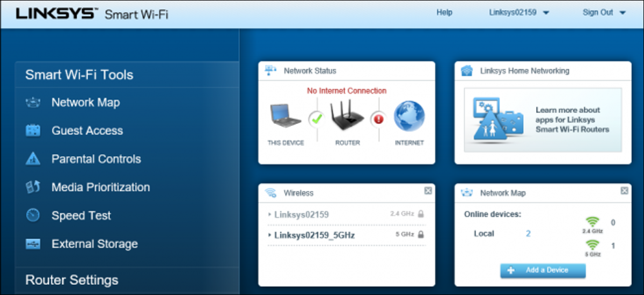644x295 pixels.
Task: Open the Speed Test tool
Action: coord(81,216)
